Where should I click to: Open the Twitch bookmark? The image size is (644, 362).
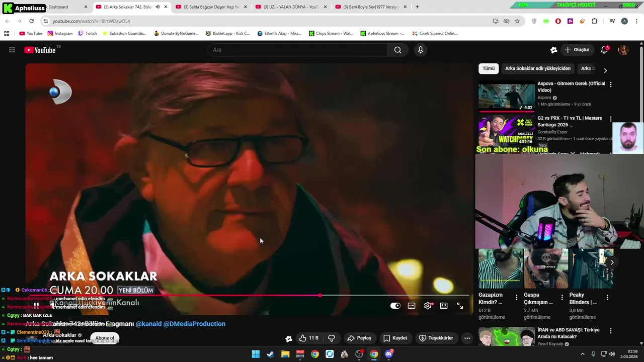coord(88,34)
